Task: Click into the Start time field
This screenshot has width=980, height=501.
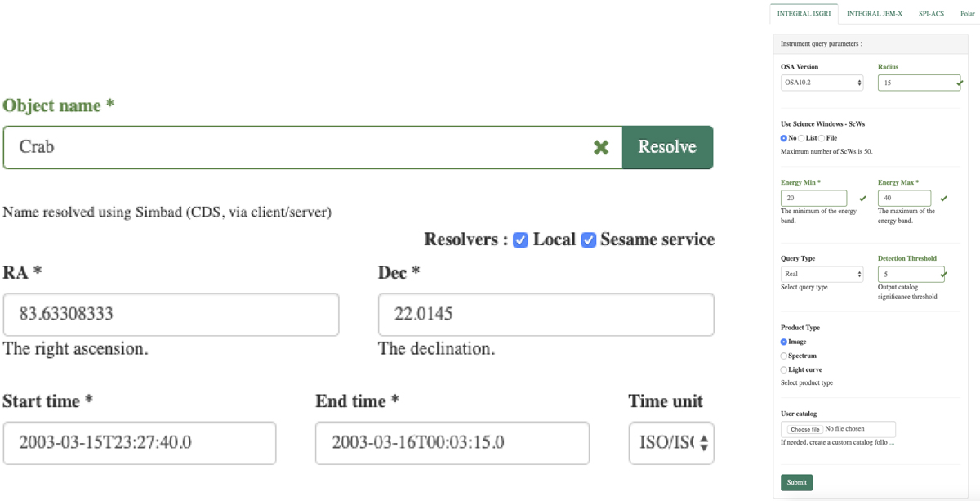Action: coord(140,443)
